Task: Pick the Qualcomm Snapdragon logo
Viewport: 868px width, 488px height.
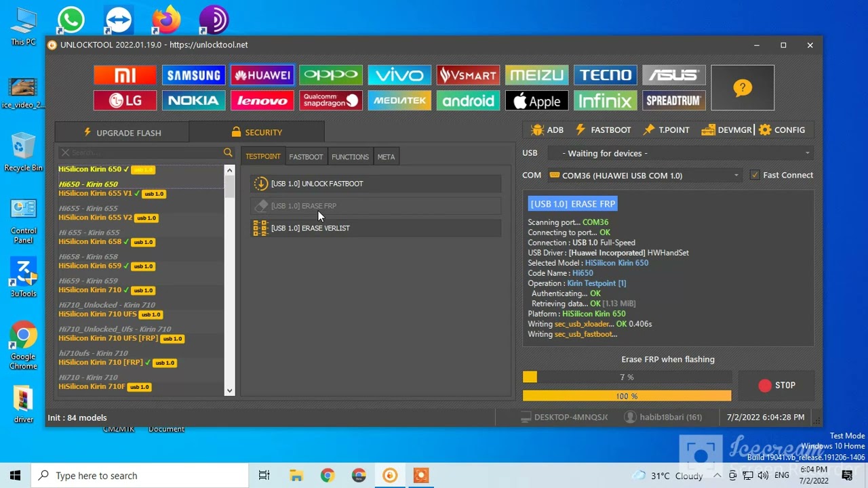Action: pos(331,101)
